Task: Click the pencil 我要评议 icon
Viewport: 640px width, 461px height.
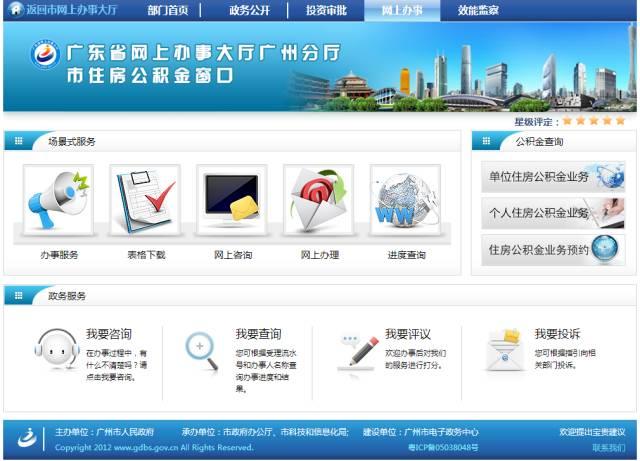Action: pos(358,353)
